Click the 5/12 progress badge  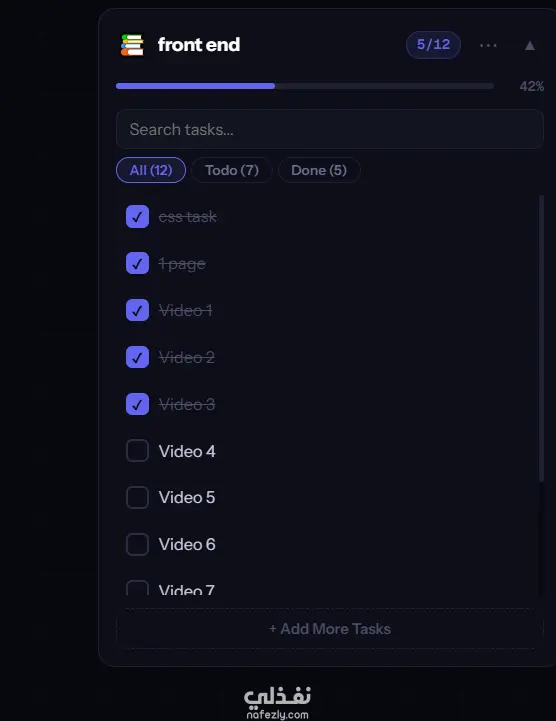coord(433,45)
